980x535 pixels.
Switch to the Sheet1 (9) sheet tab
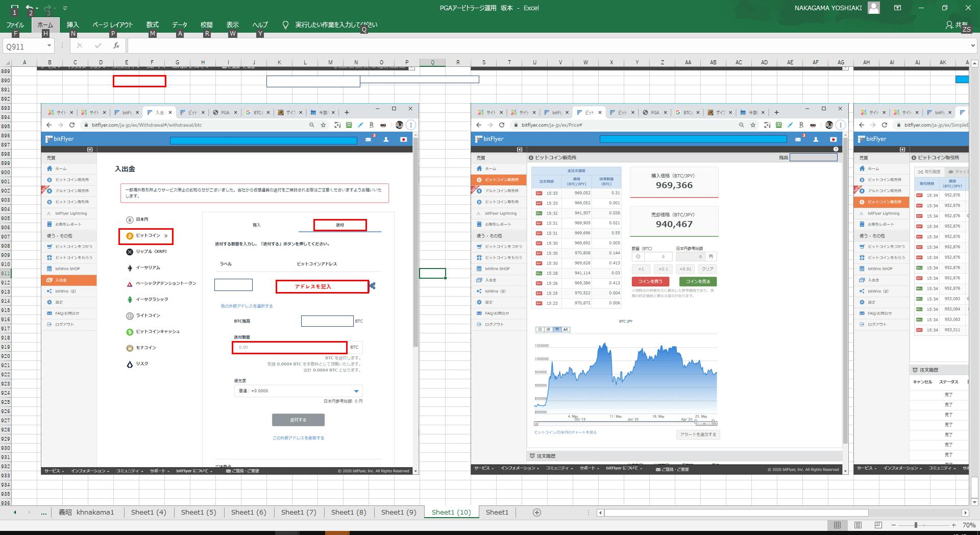(399, 512)
